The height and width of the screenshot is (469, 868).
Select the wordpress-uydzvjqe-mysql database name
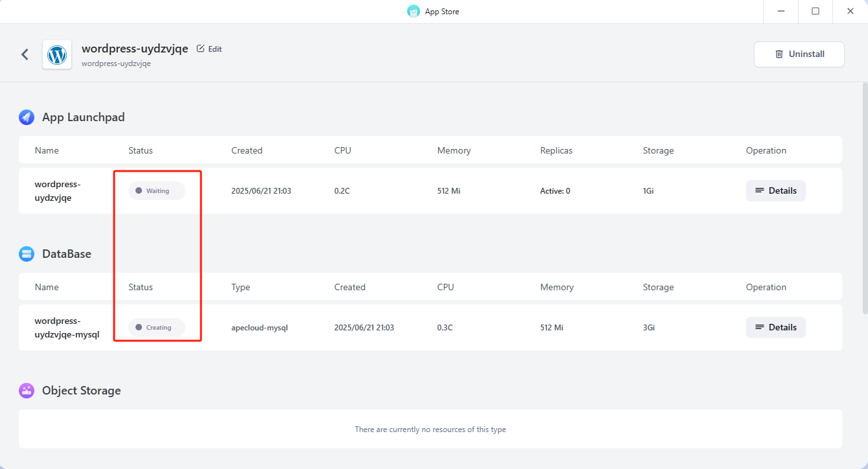click(x=67, y=327)
